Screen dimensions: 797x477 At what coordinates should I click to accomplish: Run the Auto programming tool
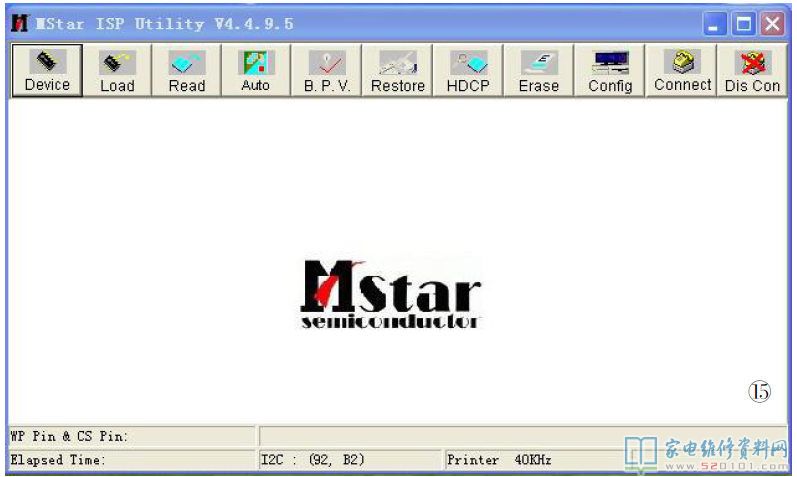tap(256, 71)
